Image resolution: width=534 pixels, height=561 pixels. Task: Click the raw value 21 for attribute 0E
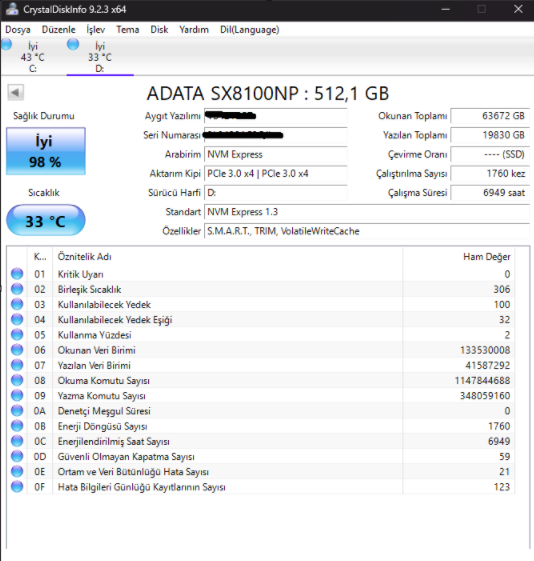click(x=504, y=472)
